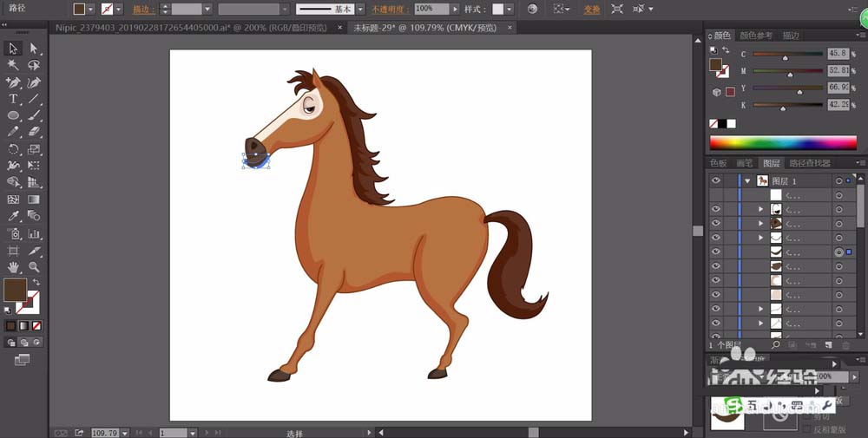Select the Shape Builder tool
Screen dimensions: 868x438
13,182
